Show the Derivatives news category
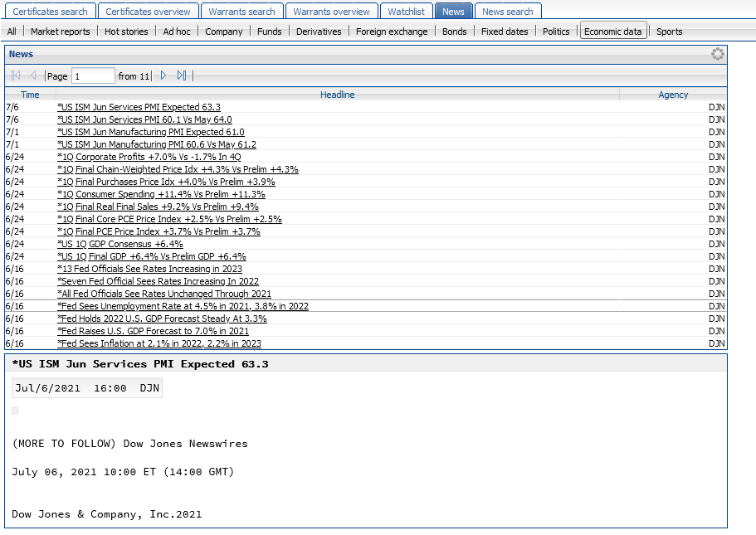Image resolution: width=756 pixels, height=535 pixels. click(319, 32)
